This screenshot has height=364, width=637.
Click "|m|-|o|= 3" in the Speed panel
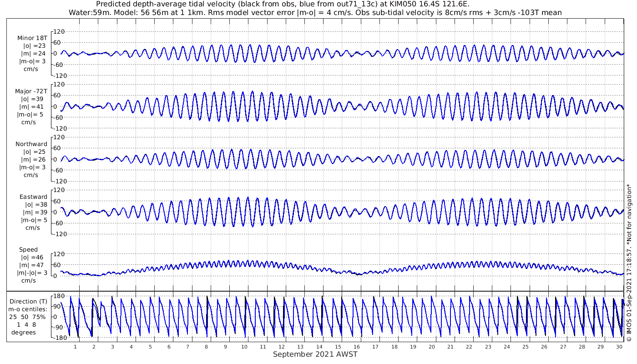[31, 273]
